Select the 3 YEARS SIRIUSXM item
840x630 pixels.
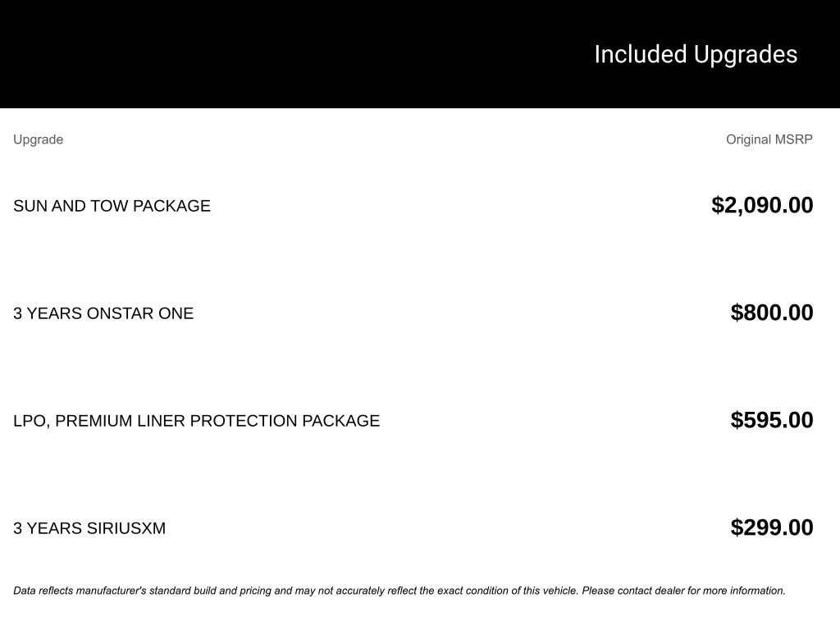click(x=89, y=528)
